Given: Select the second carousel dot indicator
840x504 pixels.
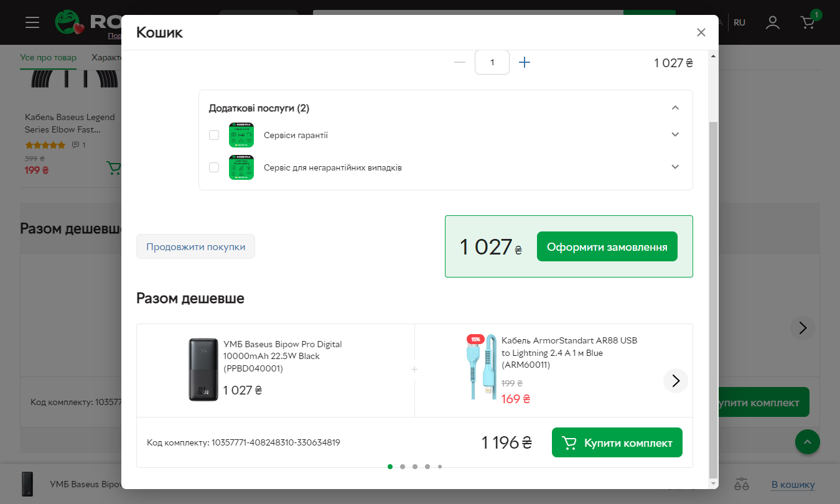Looking at the screenshot, I should 403,466.
